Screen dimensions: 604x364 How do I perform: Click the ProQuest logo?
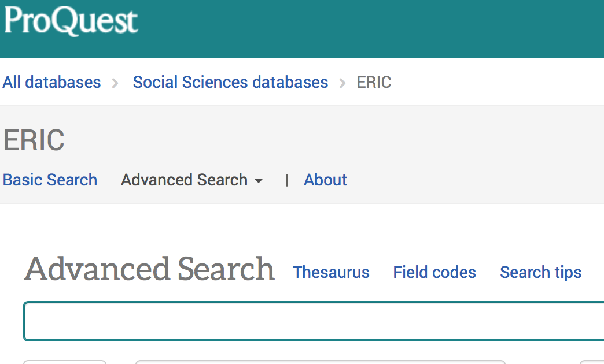(71, 21)
